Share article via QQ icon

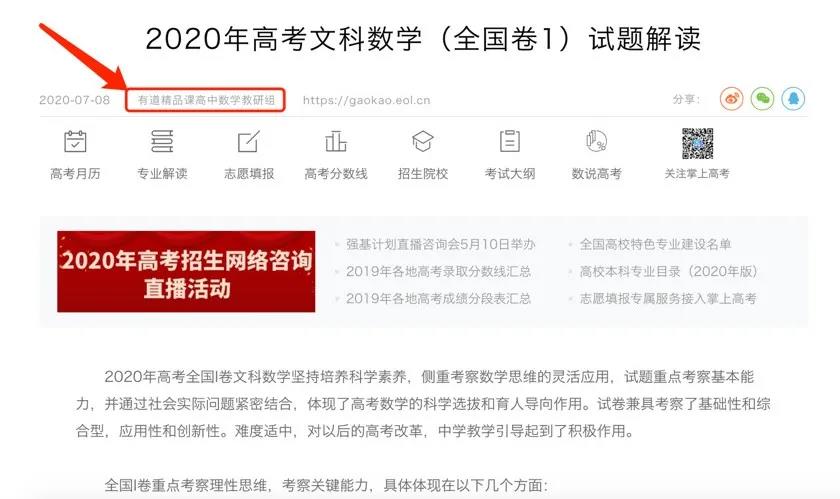tap(793, 99)
